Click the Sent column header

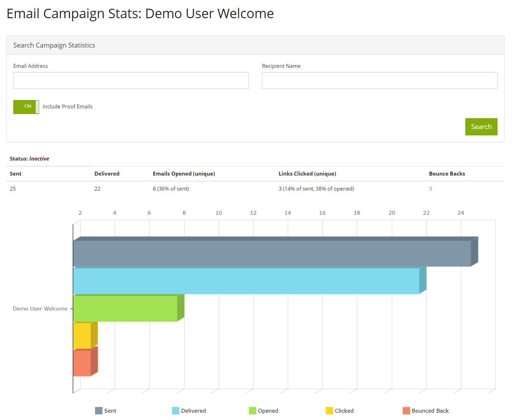click(x=16, y=174)
